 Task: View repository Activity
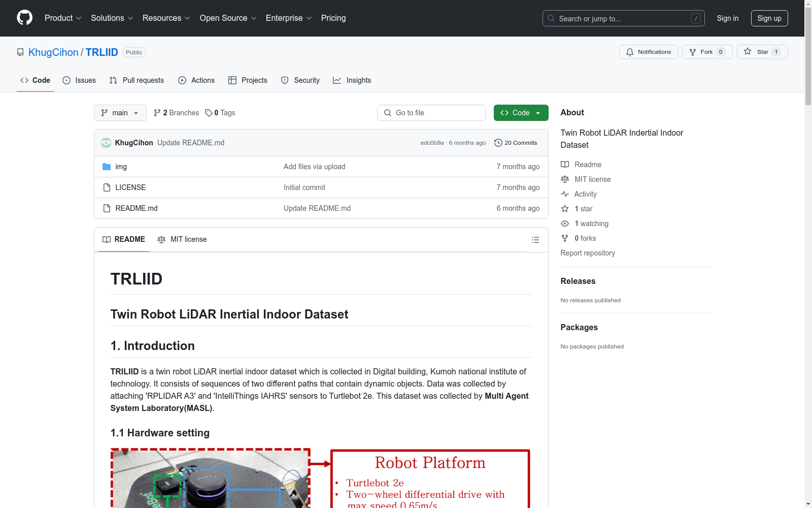tap(579, 194)
